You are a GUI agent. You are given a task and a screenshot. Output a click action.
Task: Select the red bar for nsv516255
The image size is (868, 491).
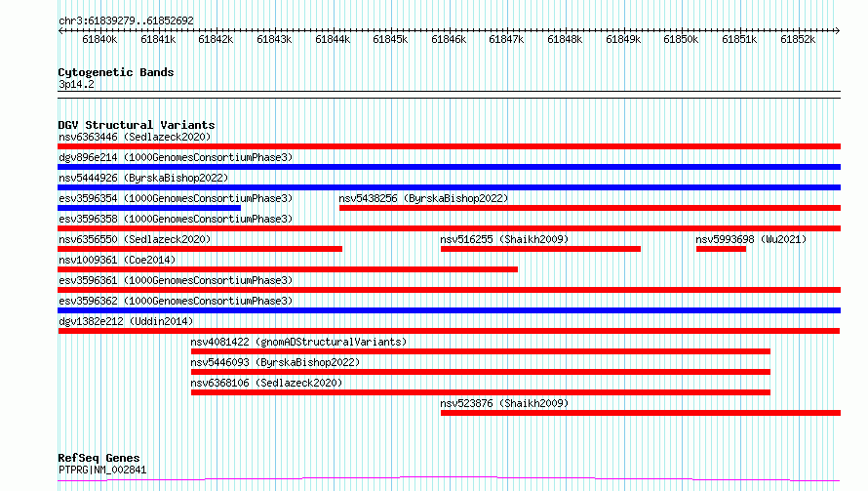pyautogui.click(x=541, y=249)
